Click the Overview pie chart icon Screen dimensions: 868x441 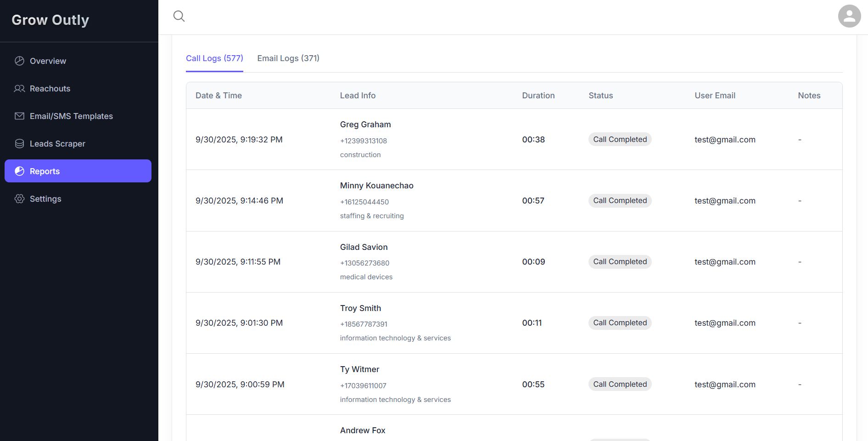tap(19, 61)
